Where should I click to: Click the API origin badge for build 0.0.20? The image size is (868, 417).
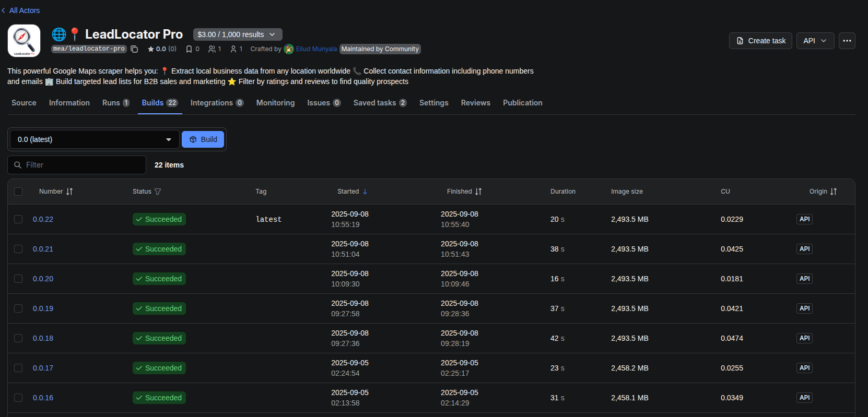(804, 279)
